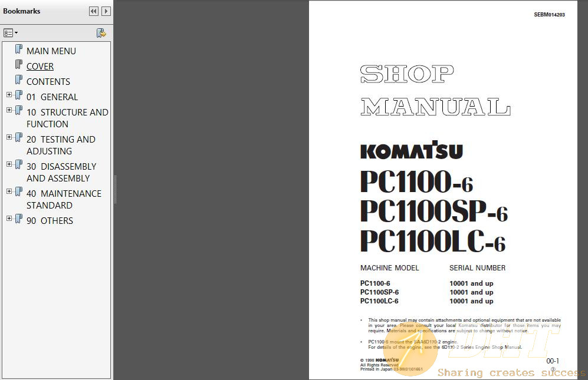This screenshot has width=588, height=380.
Task: Click the bookmark icon beside MAIN MENU
Action: coord(19,49)
